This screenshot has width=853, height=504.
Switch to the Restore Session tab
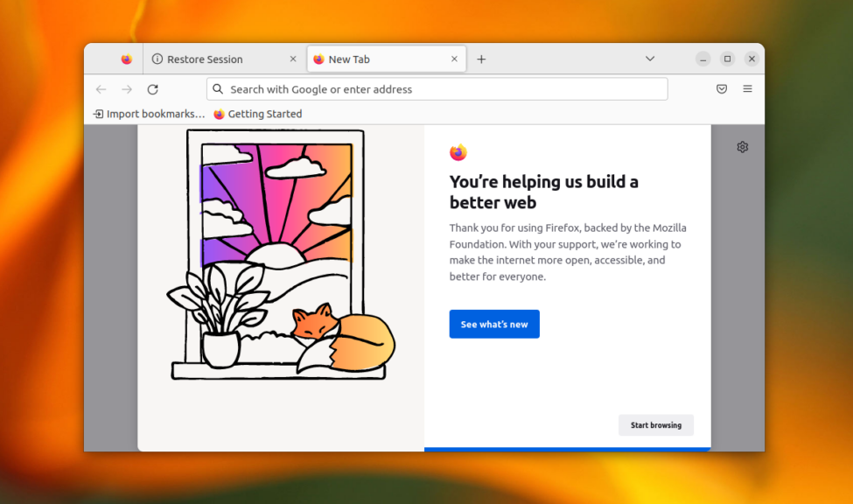coord(224,59)
